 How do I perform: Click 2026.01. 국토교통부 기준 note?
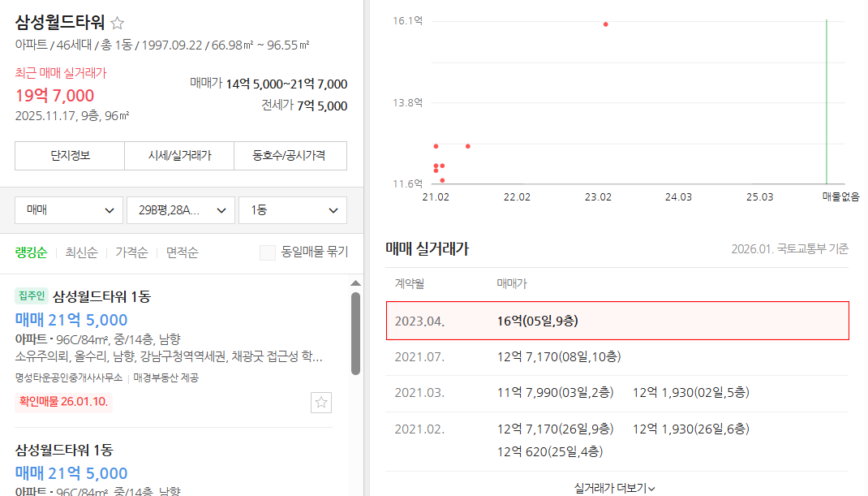click(x=789, y=249)
